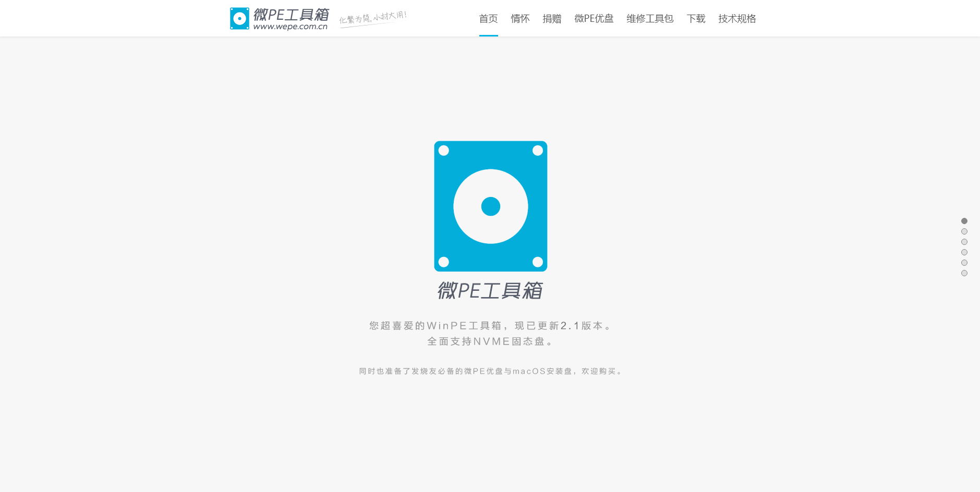
Task: Open the 微PE优盘 menu item
Action: coord(594,19)
